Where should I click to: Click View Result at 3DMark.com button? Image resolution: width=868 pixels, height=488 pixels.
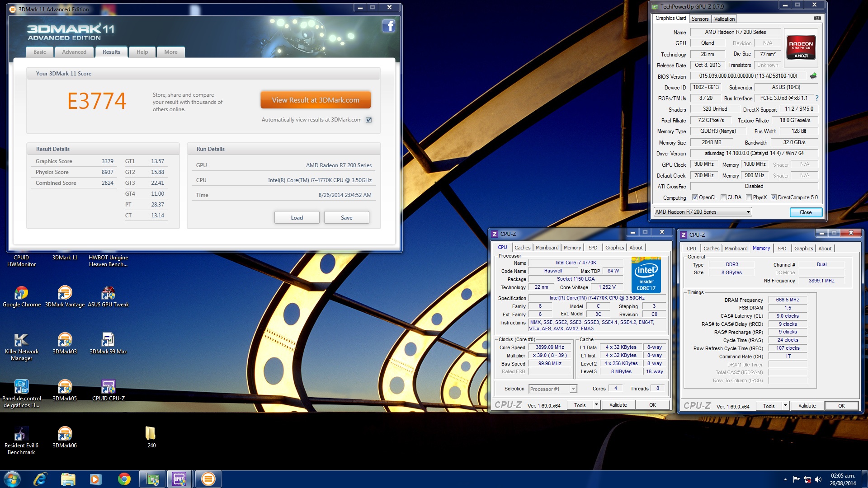coord(316,100)
